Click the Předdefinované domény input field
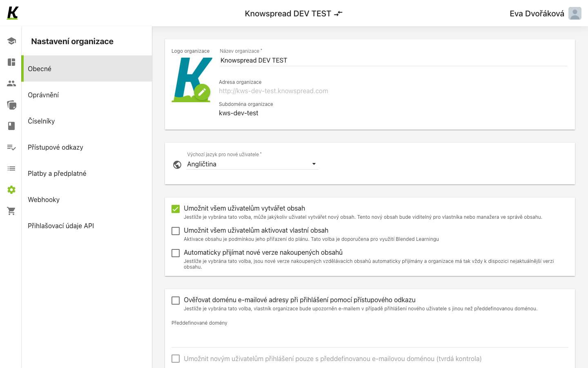The height and width of the screenshot is (368, 588). pyautogui.click(x=370, y=338)
